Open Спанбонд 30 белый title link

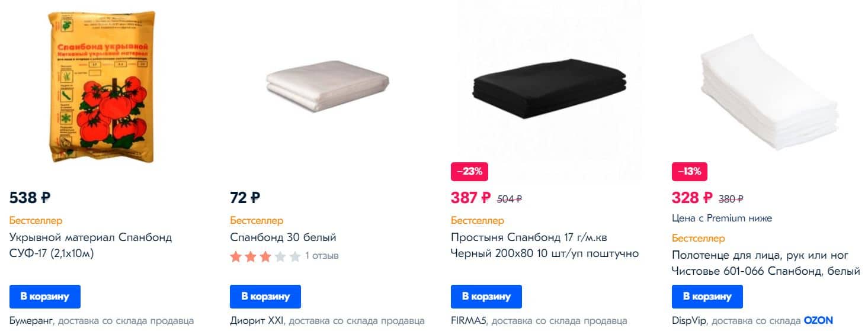(283, 238)
